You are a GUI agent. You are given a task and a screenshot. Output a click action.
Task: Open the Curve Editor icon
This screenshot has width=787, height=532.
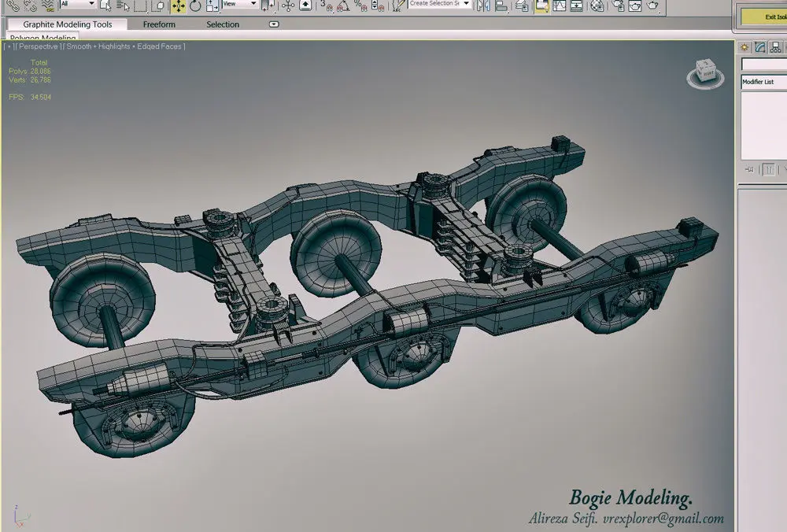pos(559,6)
